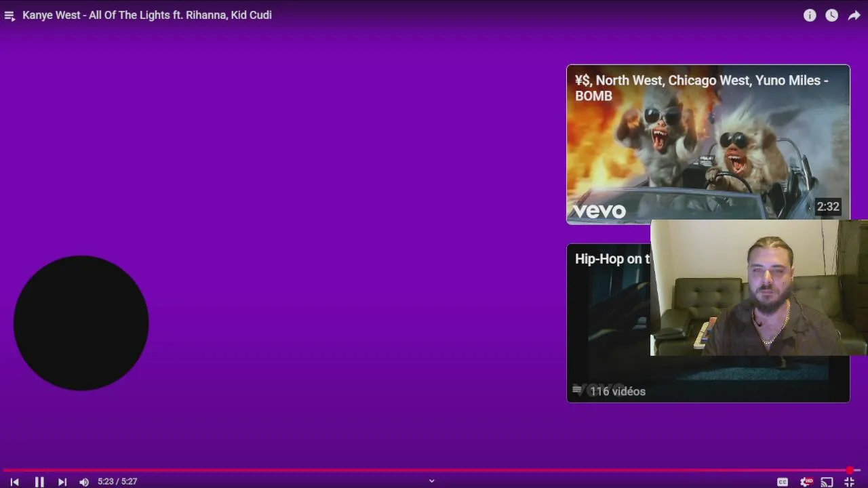Viewport: 868px width, 488px height.
Task: Open the playlist queue icon
Action: 9,16
